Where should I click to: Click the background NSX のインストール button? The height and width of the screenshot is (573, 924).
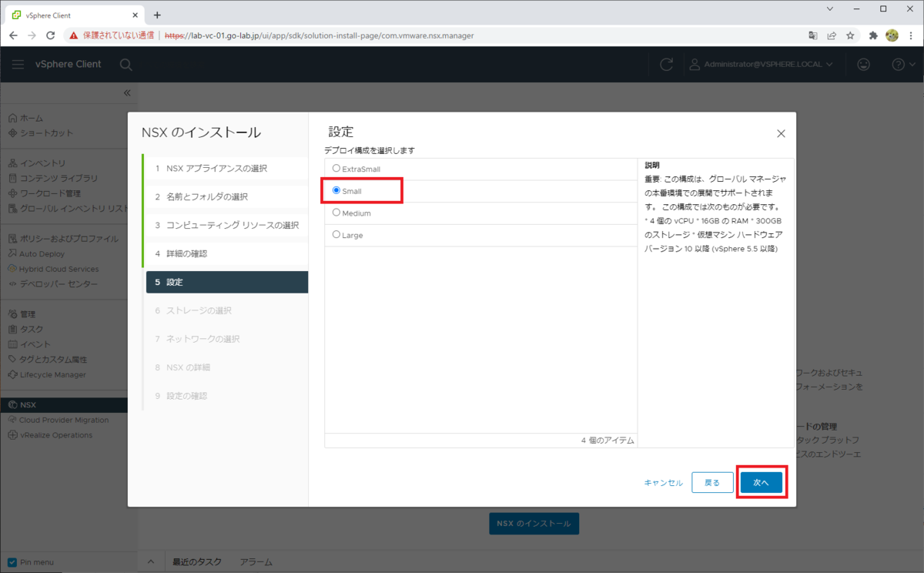(534, 524)
